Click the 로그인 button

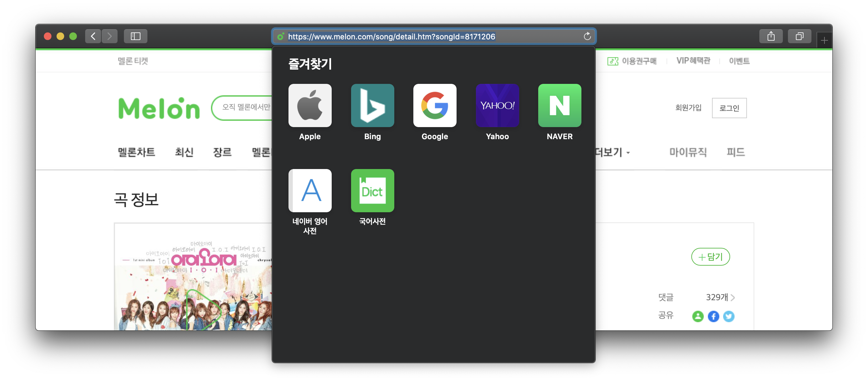pyautogui.click(x=729, y=108)
